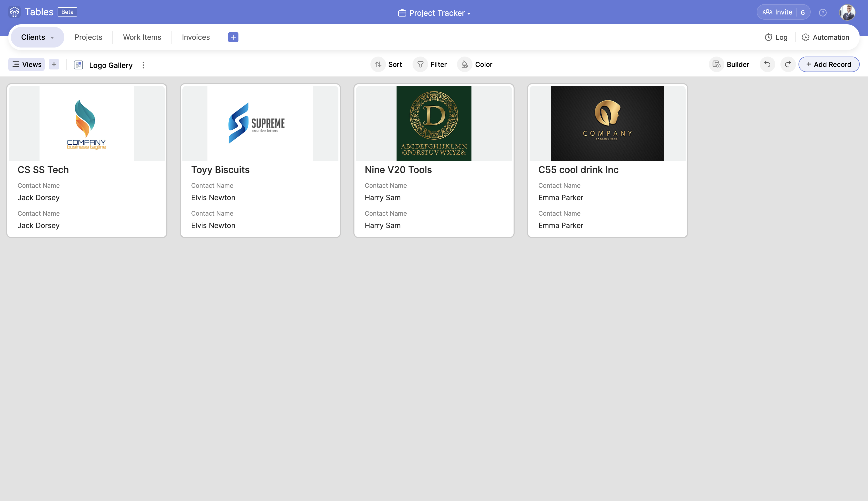Image resolution: width=868 pixels, height=501 pixels.
Task: Click the Color paint bucket icon
Action: click(x=465, y=64)
